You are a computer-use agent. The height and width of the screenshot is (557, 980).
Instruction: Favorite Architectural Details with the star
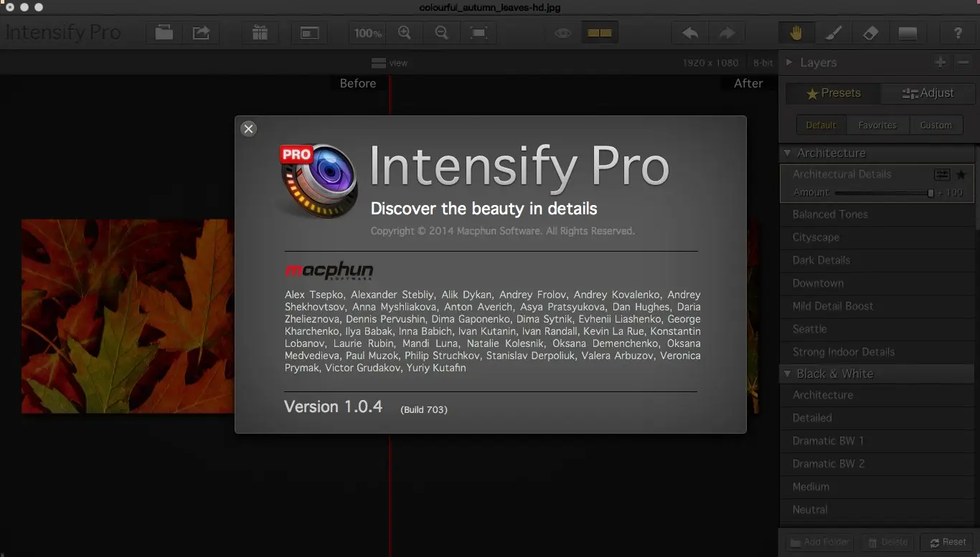(x=961, y=175)
